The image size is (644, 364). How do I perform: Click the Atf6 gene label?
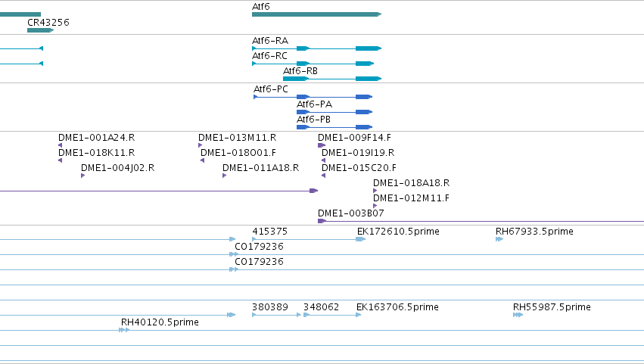pyautogui.click(x=261, y=7)
